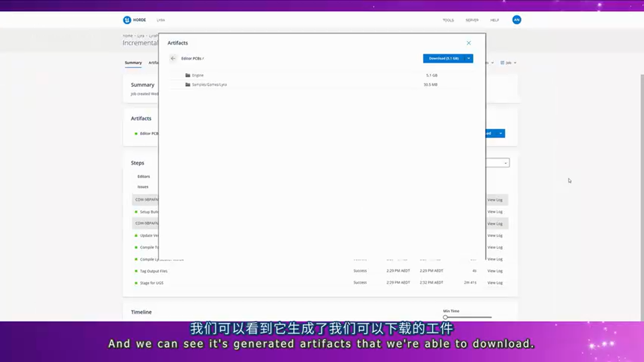This screenshot has height=362, width=644.
Task: Toggle the Update Version step indicator
Action: [136, 235]
